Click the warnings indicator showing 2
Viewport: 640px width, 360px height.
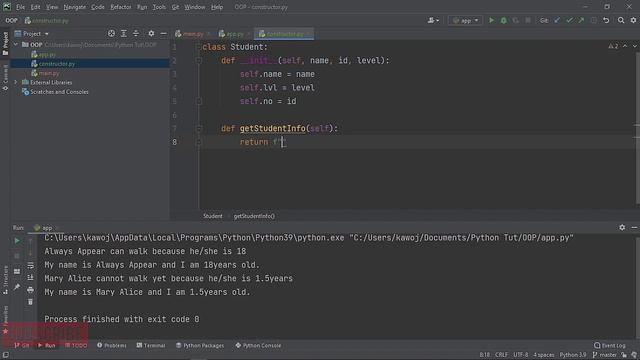coord(613,47)
